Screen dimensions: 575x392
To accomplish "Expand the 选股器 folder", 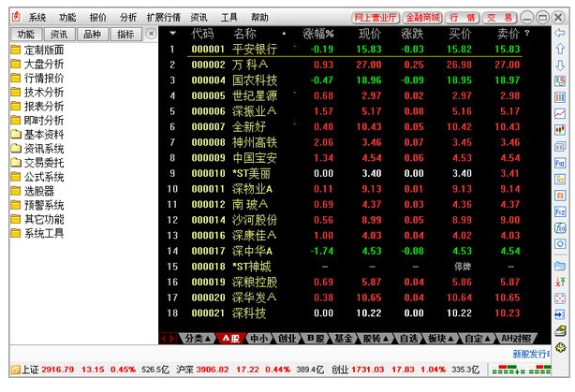I will [x=32, y=191].
